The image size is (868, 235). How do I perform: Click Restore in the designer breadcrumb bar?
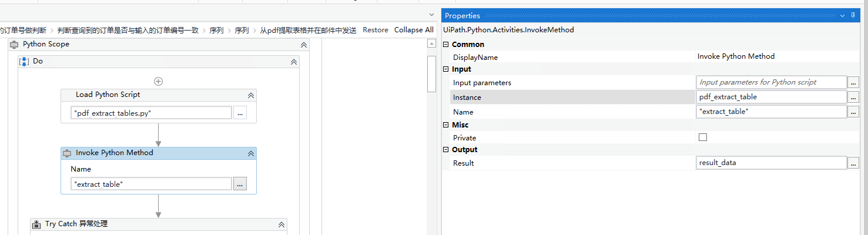coord(376,30)
